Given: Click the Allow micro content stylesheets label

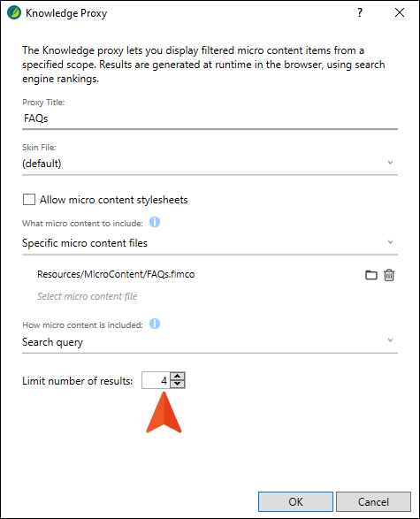Looking at the screenshot, I should point(114,200).
